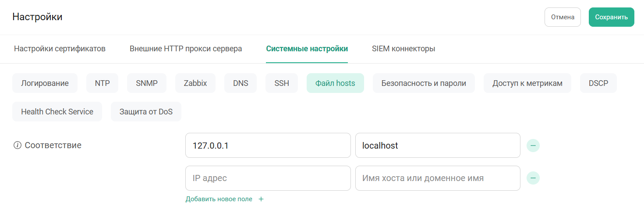
Task: Click the info icon beside Соответствие
Action: (x=18, y=146)
